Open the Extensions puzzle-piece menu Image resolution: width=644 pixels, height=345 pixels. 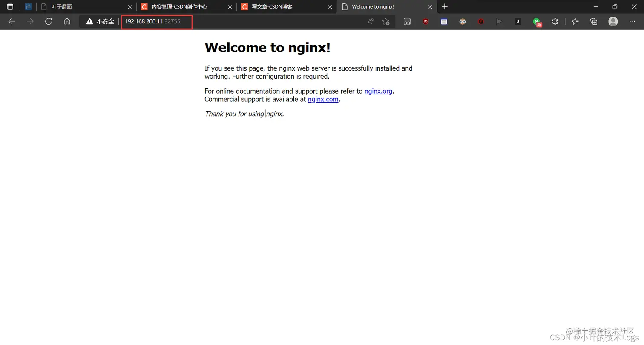coord(555,21)
